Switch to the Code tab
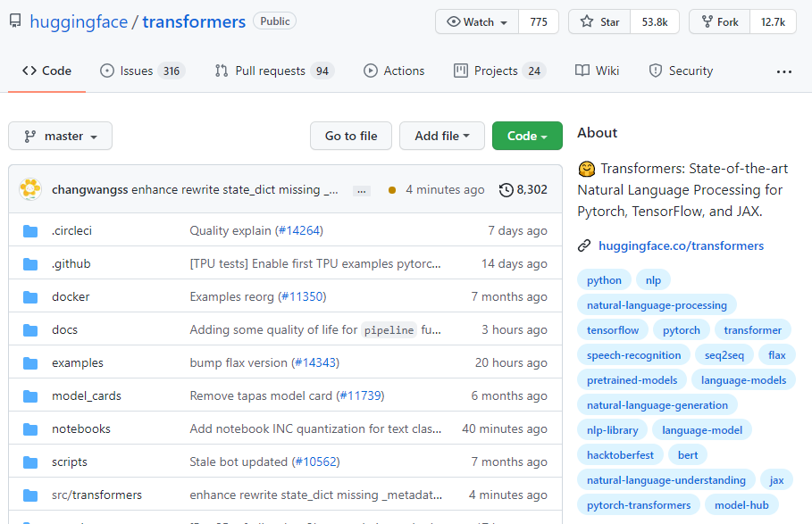Image resolution: width=812 pixels, height=524 pixels. pyautogui.click(x=46, y=71)
